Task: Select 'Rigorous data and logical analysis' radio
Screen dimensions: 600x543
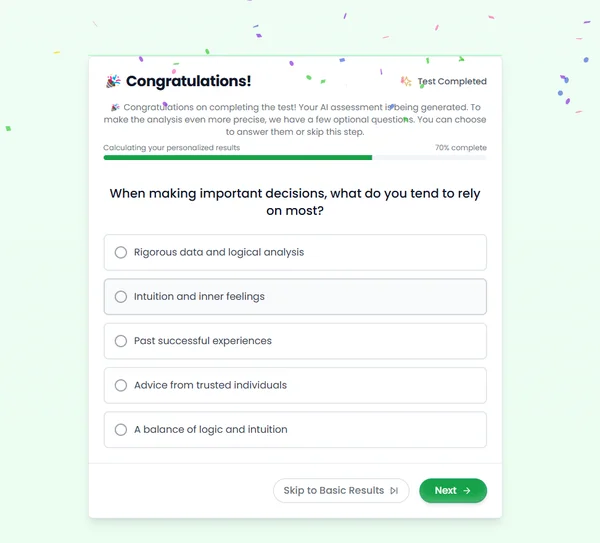Action: (x=121, y=252)
